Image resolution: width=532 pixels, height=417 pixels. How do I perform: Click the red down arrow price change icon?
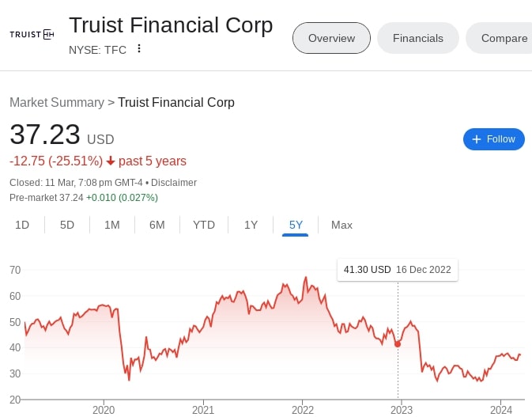click(x=111, y=161)
